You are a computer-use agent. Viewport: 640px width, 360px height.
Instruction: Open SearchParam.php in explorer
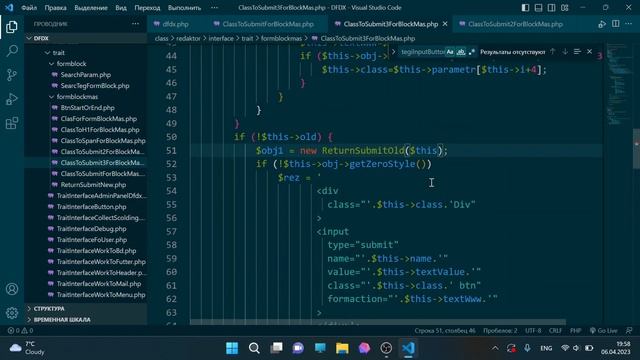(86, 75)
